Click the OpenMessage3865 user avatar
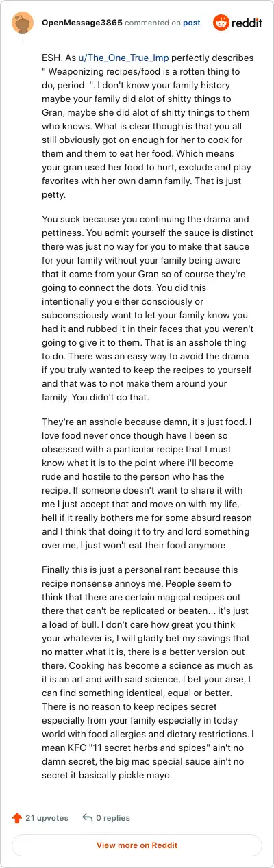This screenshot has width=274, height=868. click(x=23, y=23)
